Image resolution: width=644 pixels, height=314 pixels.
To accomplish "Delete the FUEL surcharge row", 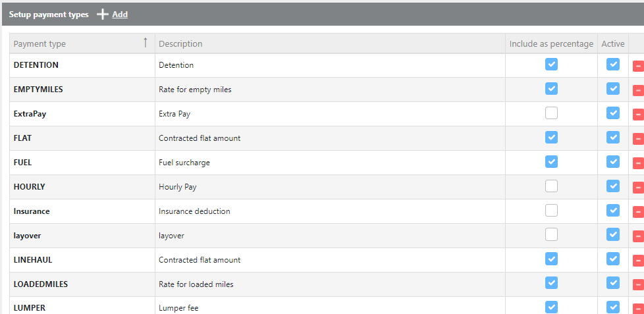I will [638, 163].
